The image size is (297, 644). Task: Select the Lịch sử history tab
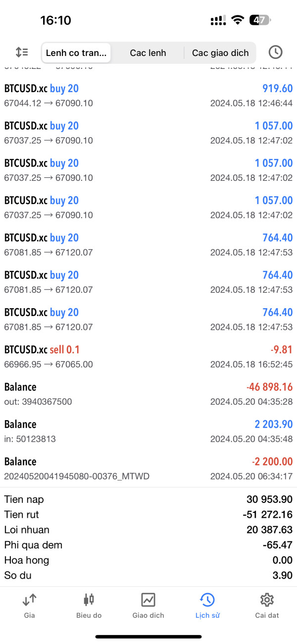tap(207, 606)
